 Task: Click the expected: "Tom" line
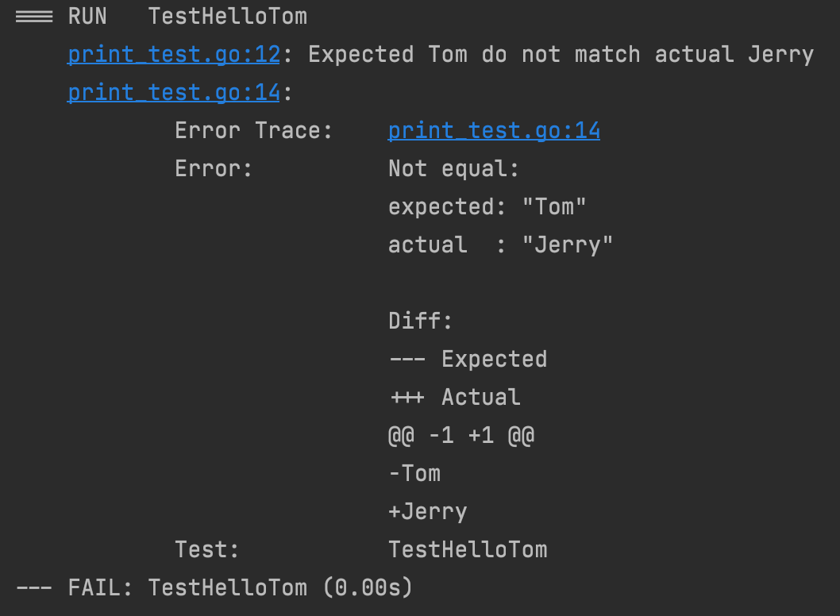tap(487, 206)
